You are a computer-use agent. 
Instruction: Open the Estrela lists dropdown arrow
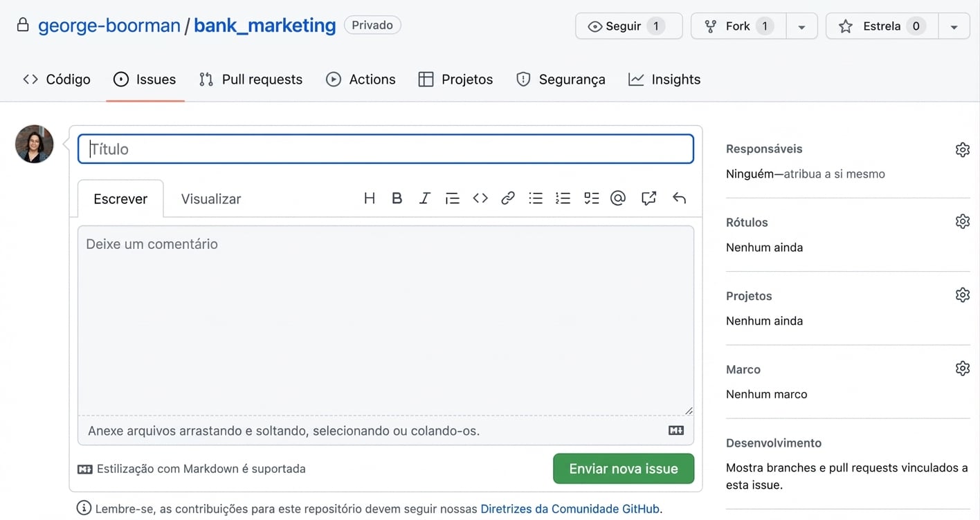tap(954, 26)
